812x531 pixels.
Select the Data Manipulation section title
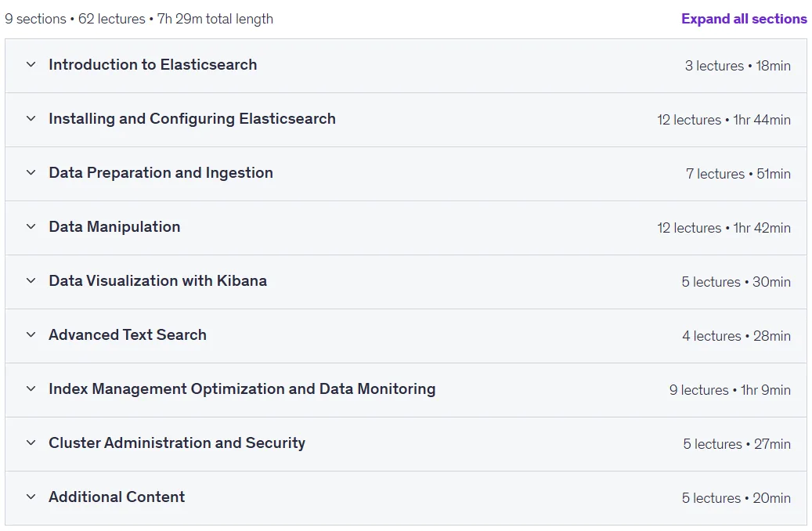click(x=114, y=227)
